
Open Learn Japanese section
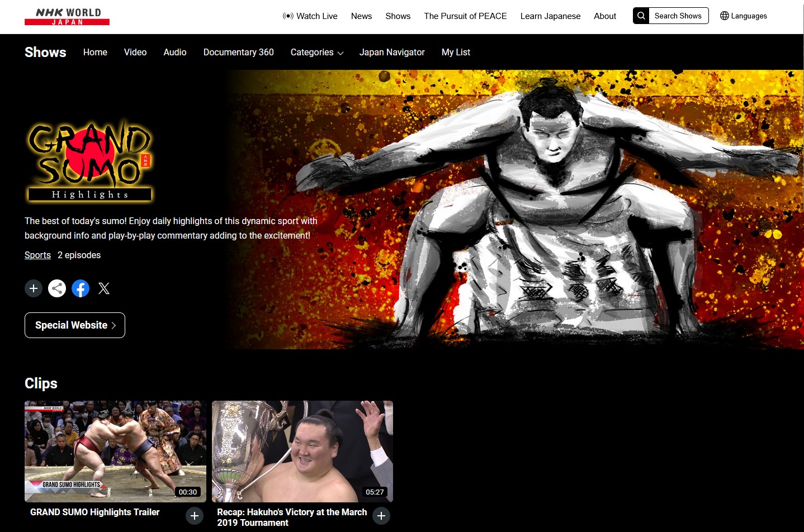point(550,16)
